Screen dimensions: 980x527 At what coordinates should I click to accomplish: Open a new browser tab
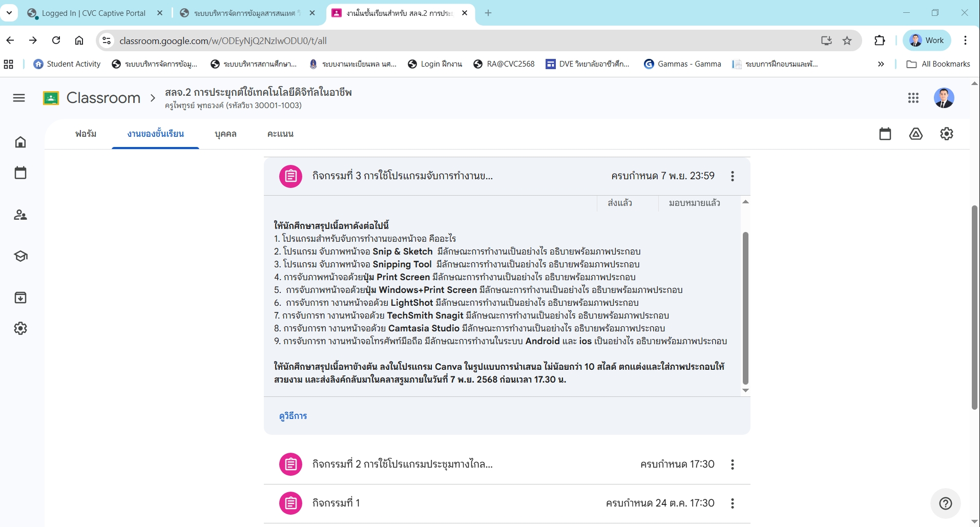pos(488,13)
